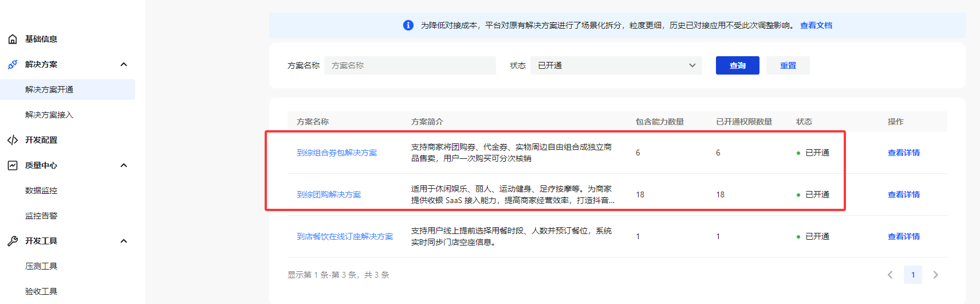
Task: Click the 质量中心 chart icon
Action: pos(13,165)
